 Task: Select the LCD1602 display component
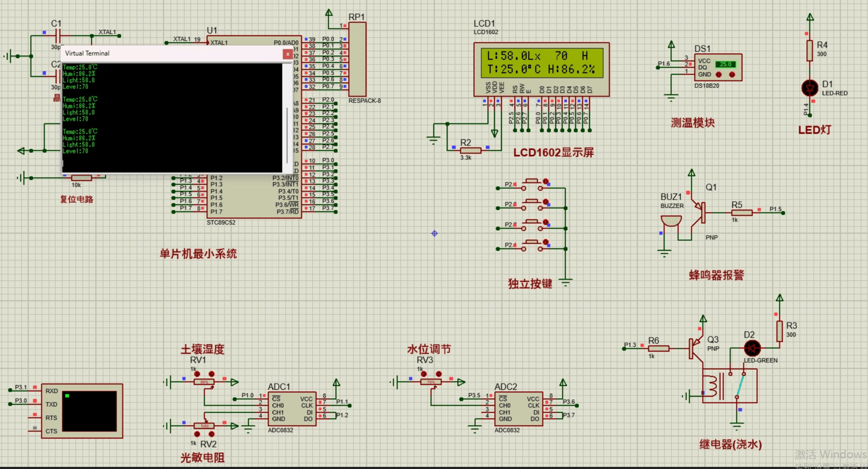tap(541, 69)
